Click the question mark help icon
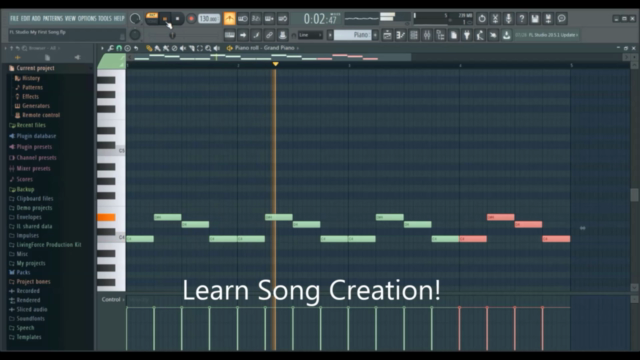The width and height of the screenshot is (640, 360). [x=522, y=18]
